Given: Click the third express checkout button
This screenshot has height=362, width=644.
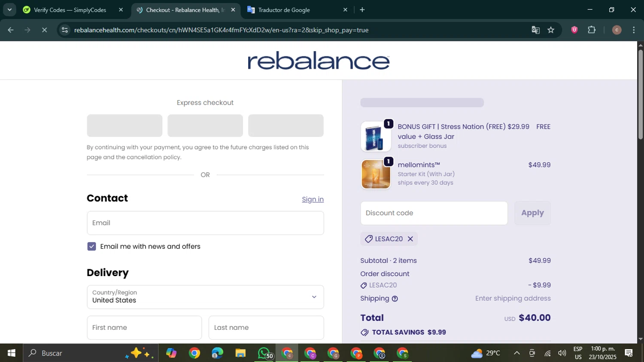Looking at the screenshot, I should click(286, 125).
